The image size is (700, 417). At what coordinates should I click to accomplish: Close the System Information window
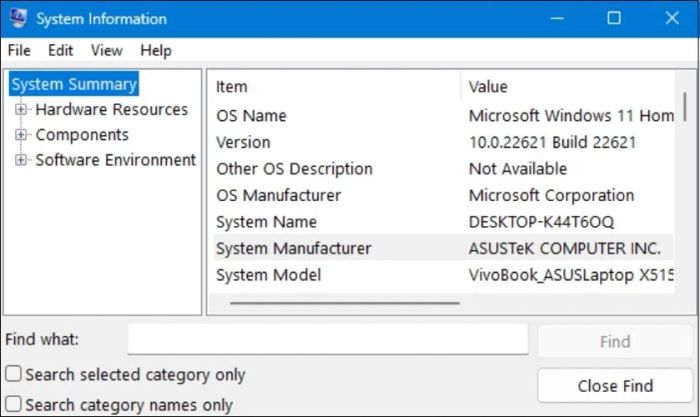pyautogui.click(x=672, y=18)
